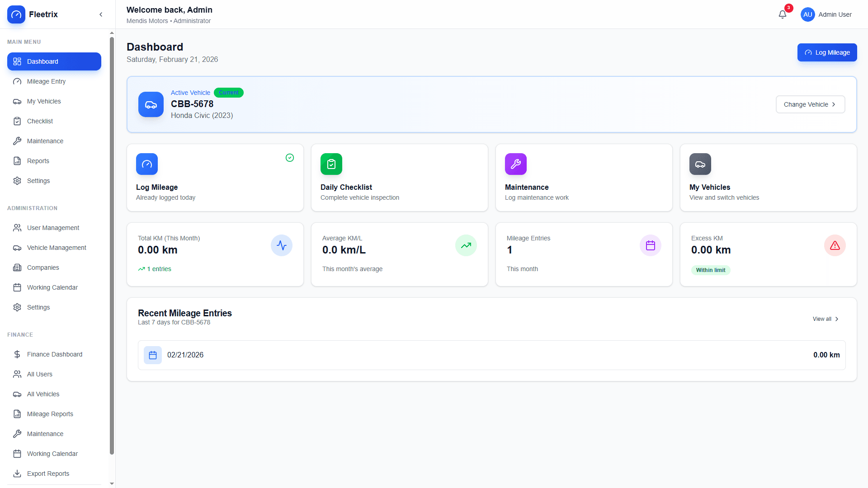868x488 pixels.
Task: Expand Change Vehicle options
Action: click(810, 104)
